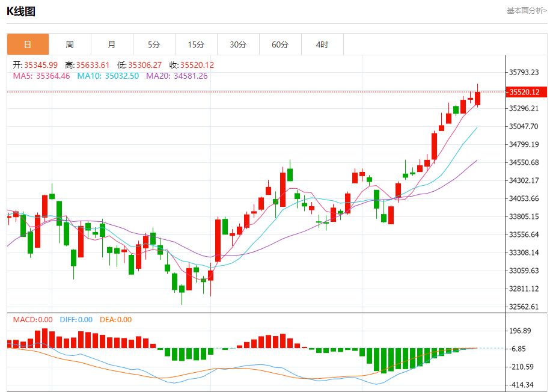Open the 15分 interval tab
The width and height of the screenshot is (553, 392).
coord(196,44)
